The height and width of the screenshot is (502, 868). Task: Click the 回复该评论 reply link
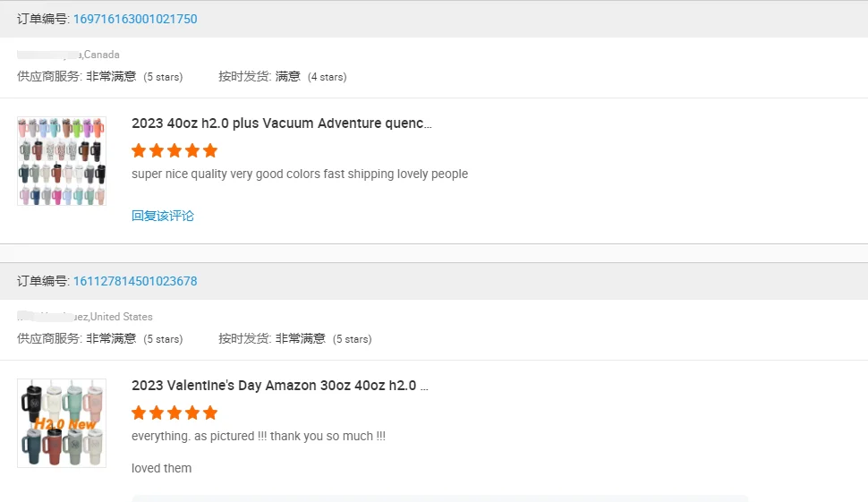pyautogui.click(x=163, y=216)
